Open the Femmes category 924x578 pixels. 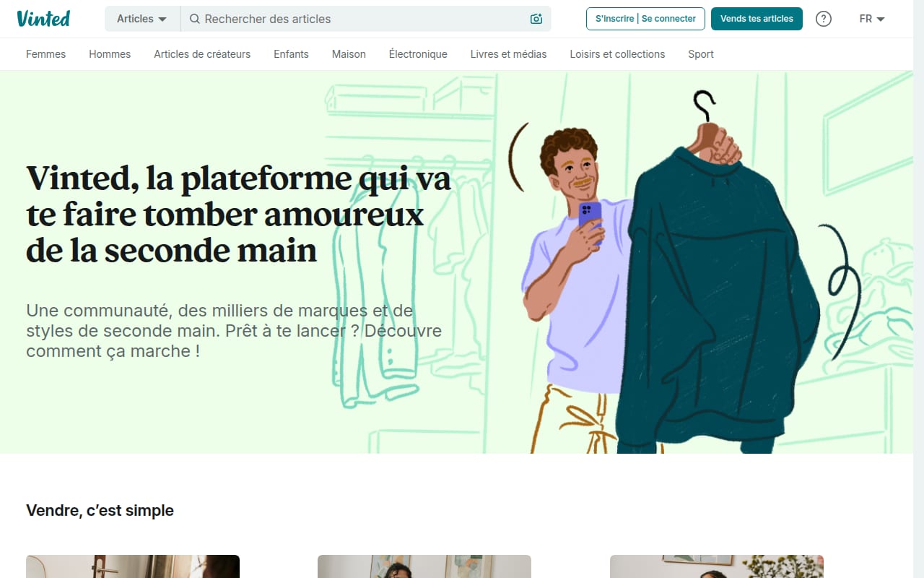[x=45, y=54]
